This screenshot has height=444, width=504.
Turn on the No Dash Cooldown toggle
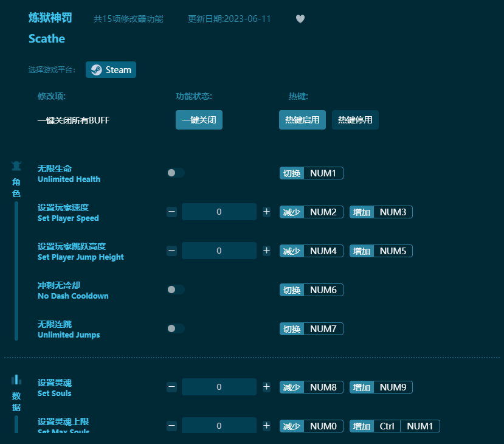pyautogui.click(x=176, y=290)
